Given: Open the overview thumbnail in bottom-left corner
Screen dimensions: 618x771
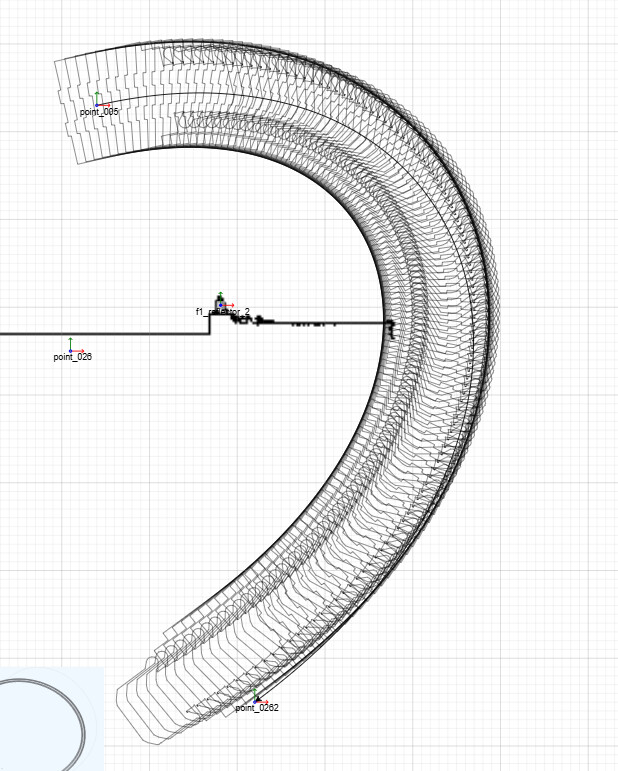Looking at the screenshot, I should [x=52, y=718].
